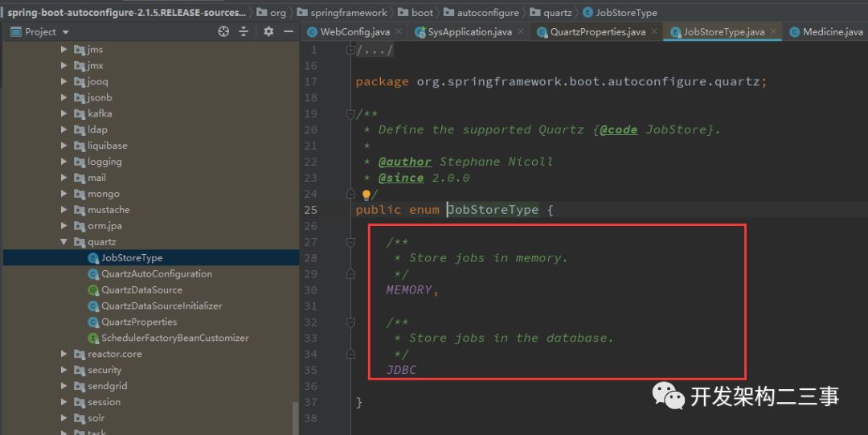Collapse the quartz package
The image size is (868, 435).
[x=63, y=242]
